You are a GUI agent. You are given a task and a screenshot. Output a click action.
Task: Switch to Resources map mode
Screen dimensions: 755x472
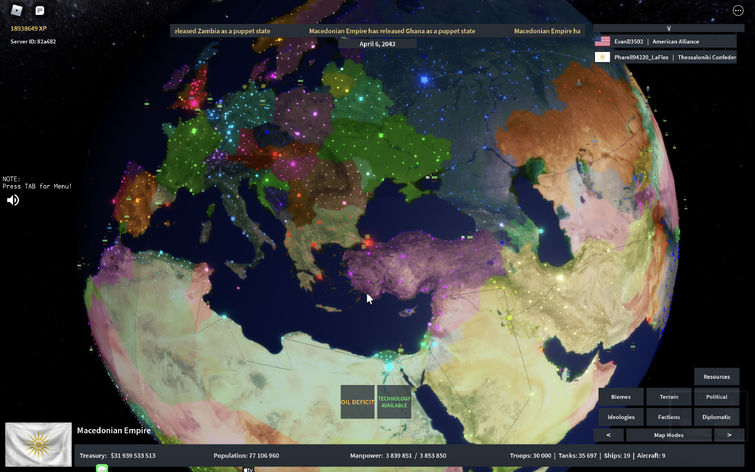coord(716,377)
